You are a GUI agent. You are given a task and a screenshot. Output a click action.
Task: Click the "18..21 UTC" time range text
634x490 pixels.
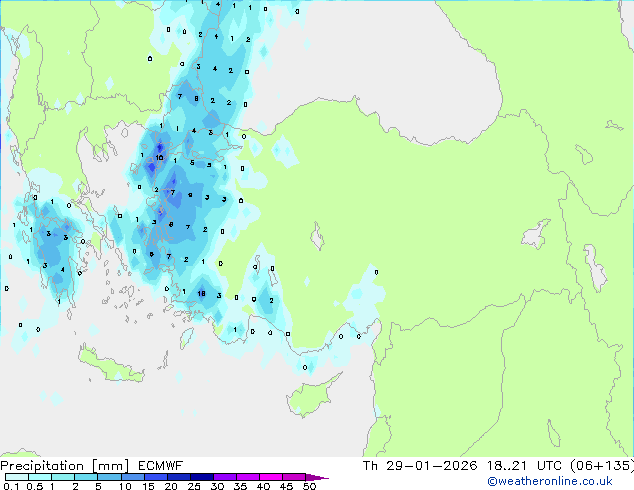pos(524,466)
